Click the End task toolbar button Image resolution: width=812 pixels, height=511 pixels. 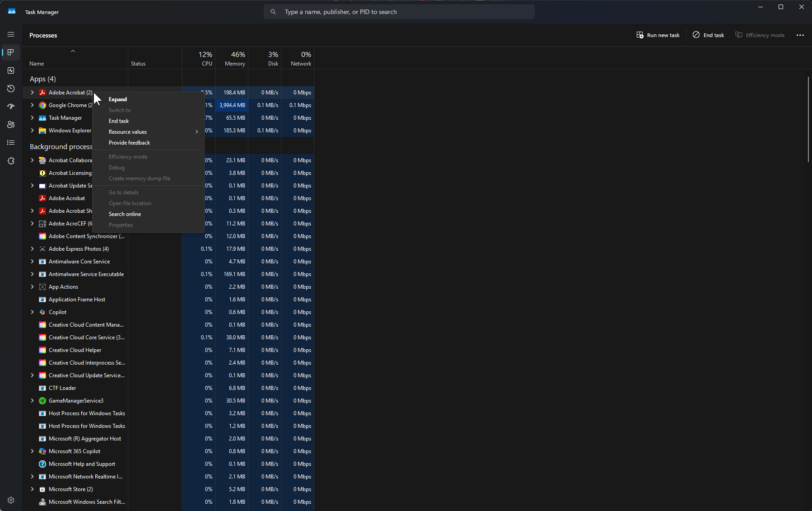pyautogui.click(x=709, y=35)
